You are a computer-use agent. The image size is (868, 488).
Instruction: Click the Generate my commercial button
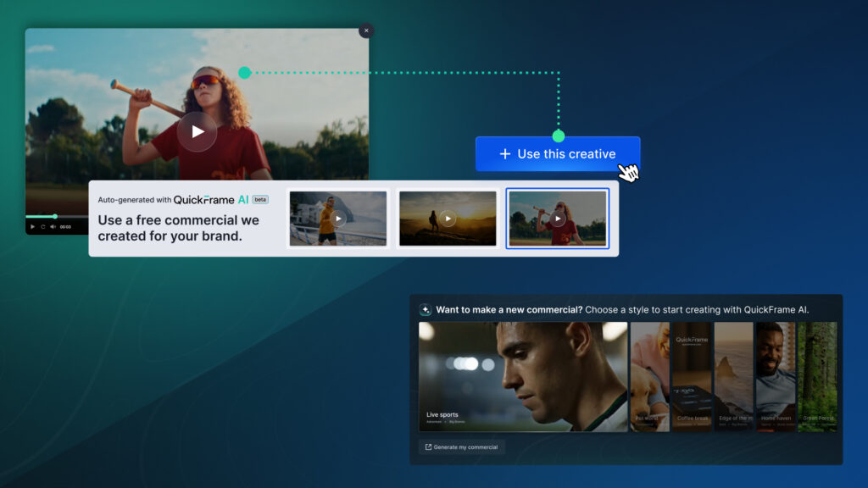click(462, 446)
